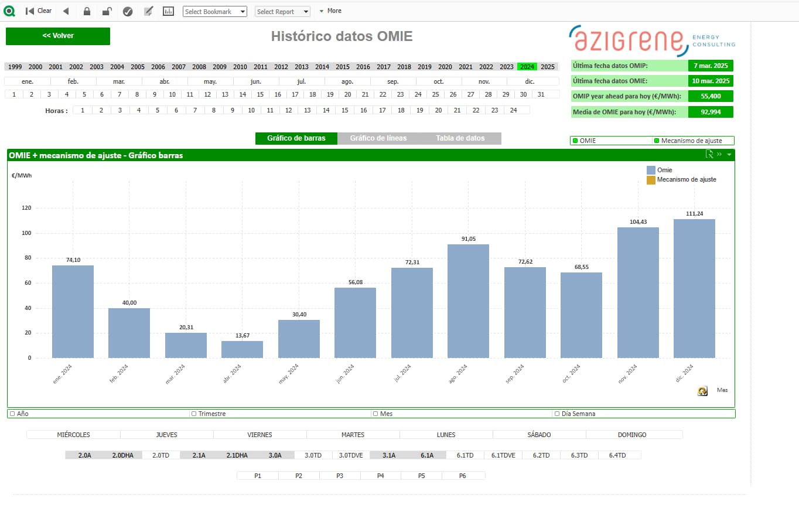Expand the More toolbar menu
799x532 pixels.
tap(330, 11)
